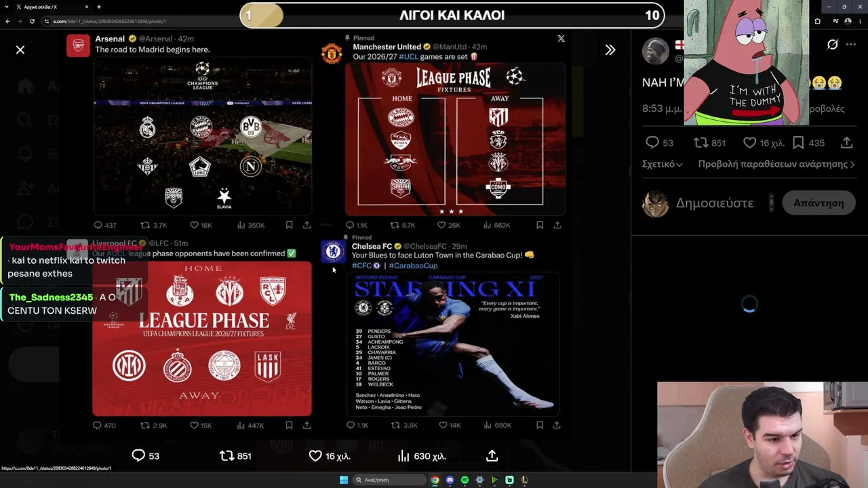
Task: Click the #UCL hashtag in Manchester United tweet
Action: [x=408, y=56]
